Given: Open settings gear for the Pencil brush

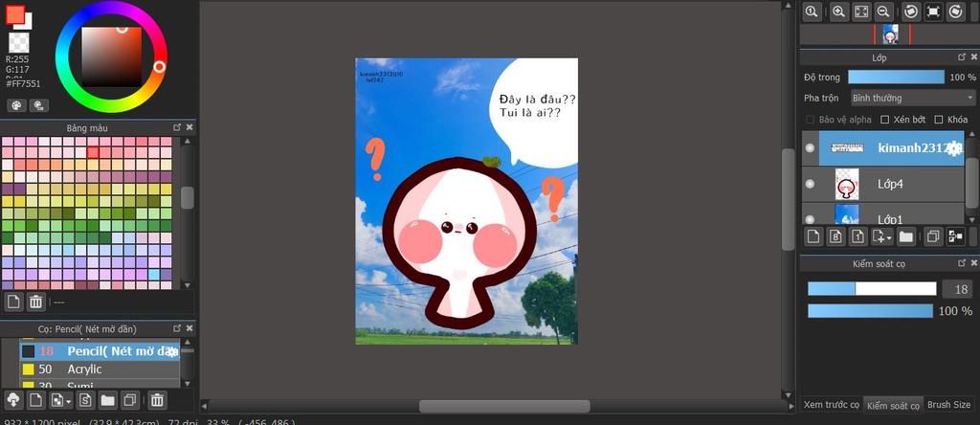Looking at the screenshot, I should [x=172, y=352].
